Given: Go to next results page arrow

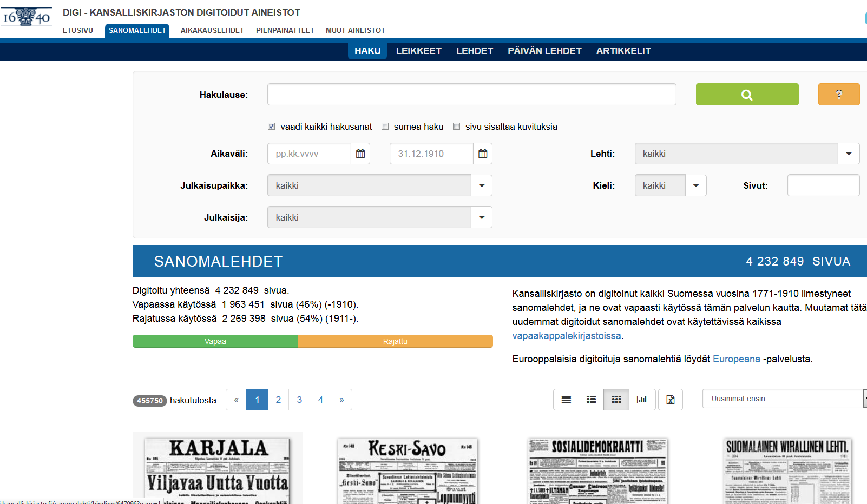Looking at the screenshot, I should 341,400.
